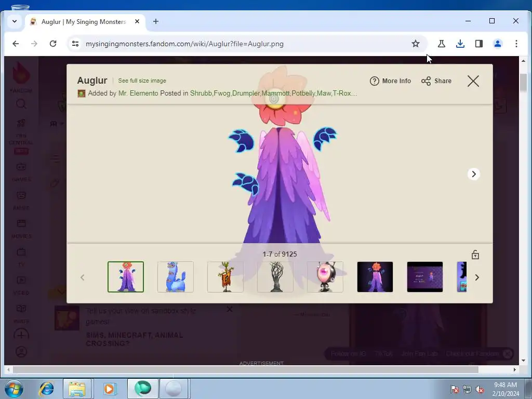Screen dimensions: 532x399
Task: Launch Internet Explorer from taskbar
Action: point(46,389)
